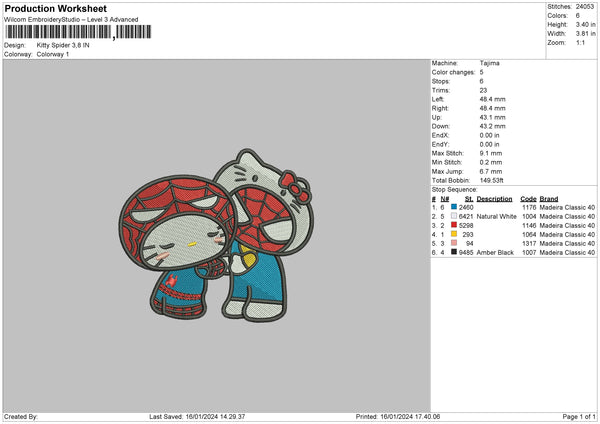The height and width of the screenshot is (424, 600).
Task: Click the Natural White thread swatch
Action: [454, 216]
